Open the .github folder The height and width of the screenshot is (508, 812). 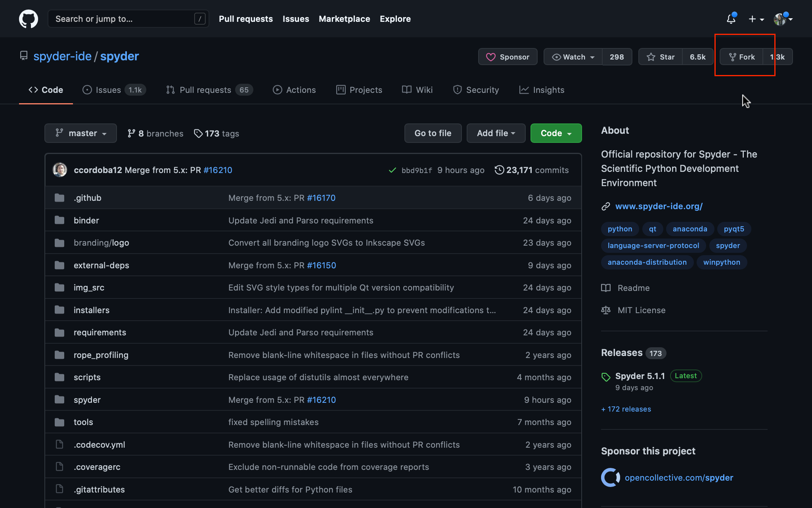pyautogui.click(x=87, y=198)
